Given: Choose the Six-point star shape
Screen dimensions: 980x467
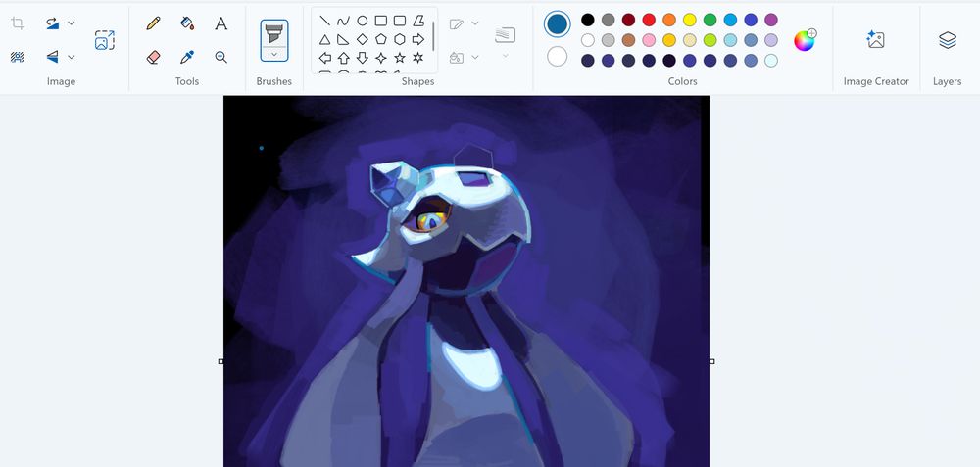Looking at the screenshot, I should click(x=418, y=58).
